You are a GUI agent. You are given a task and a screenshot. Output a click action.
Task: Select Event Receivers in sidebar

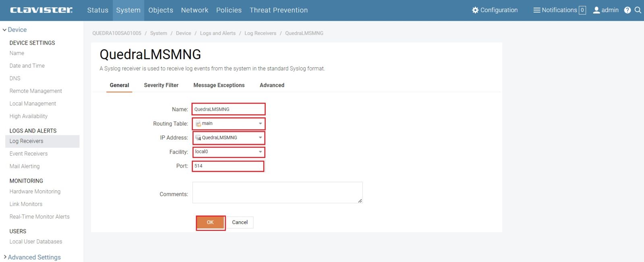pos(29,154)
